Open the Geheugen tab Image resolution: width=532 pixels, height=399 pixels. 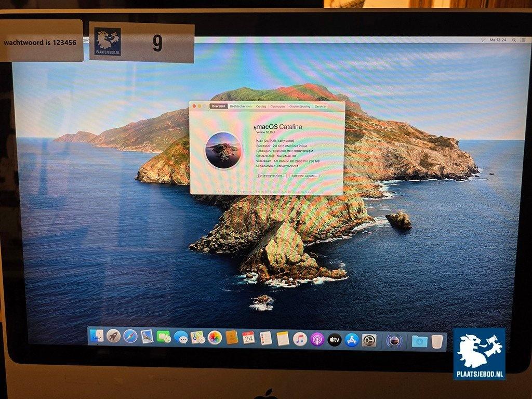click(277, 107)
